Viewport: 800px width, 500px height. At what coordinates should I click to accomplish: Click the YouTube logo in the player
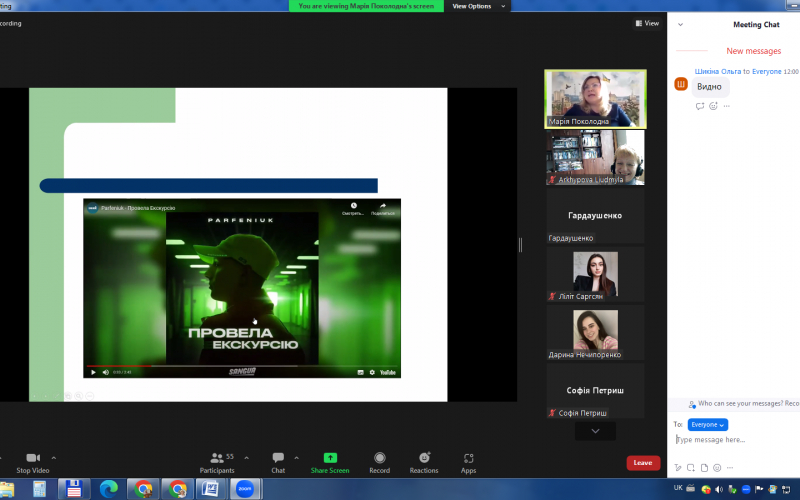pyautogui.click(x=388, y=372)
